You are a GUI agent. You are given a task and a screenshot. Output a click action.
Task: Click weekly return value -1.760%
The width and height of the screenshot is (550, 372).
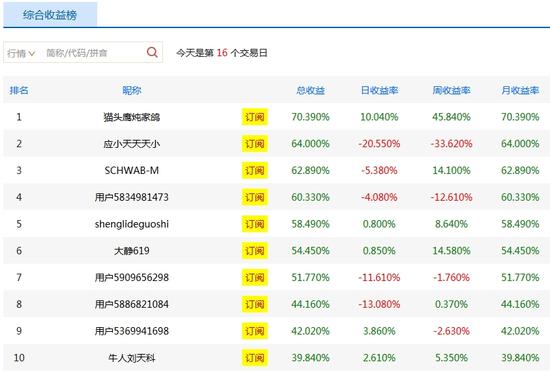(451, 277)
